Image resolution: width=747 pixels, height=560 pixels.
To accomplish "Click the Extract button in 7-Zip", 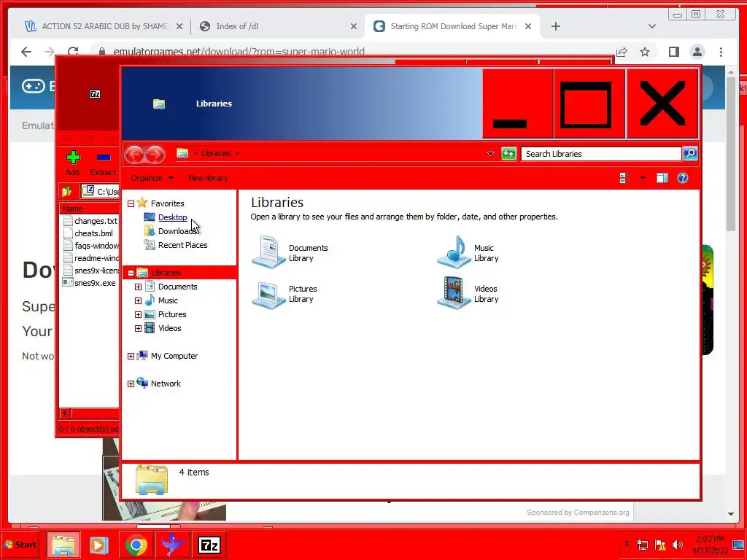I will tap(103, 163).
